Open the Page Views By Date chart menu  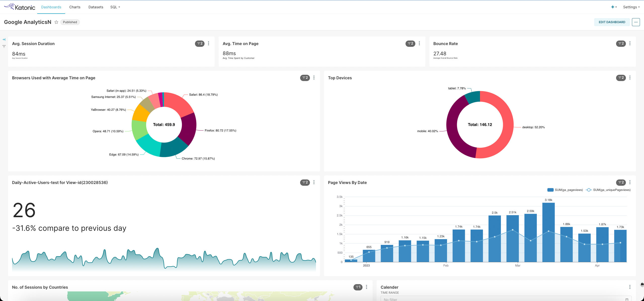(x=630, y=182)
